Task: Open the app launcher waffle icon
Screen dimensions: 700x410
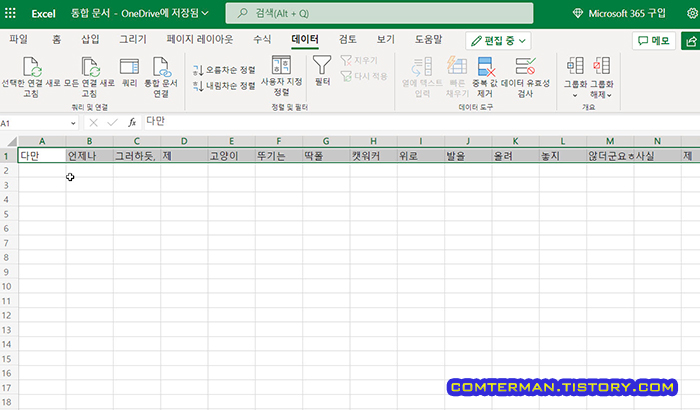Action: (x=10, y=13)
